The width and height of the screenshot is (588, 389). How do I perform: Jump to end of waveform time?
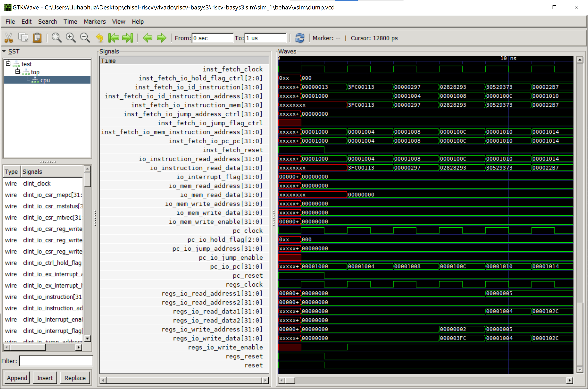[x=128, y=38]
